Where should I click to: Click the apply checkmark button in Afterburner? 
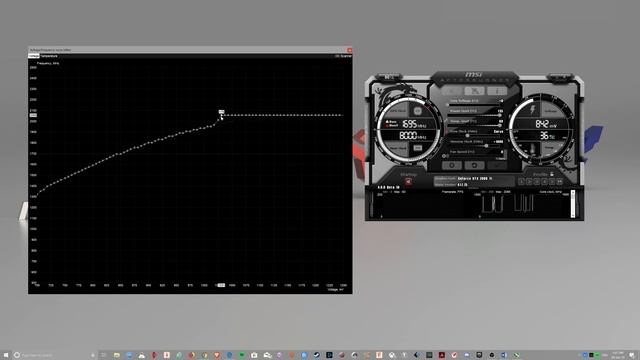(x=497, y=165)
